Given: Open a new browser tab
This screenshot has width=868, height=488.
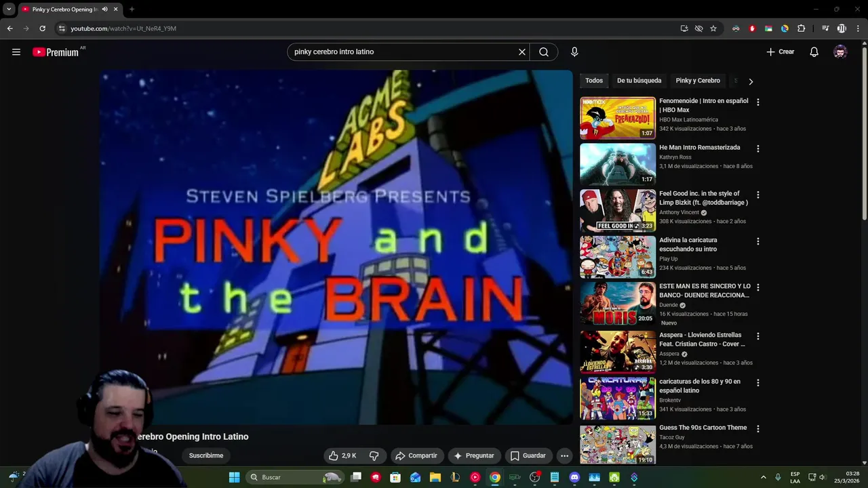Looking at the screenshot, I should point(132,9).
